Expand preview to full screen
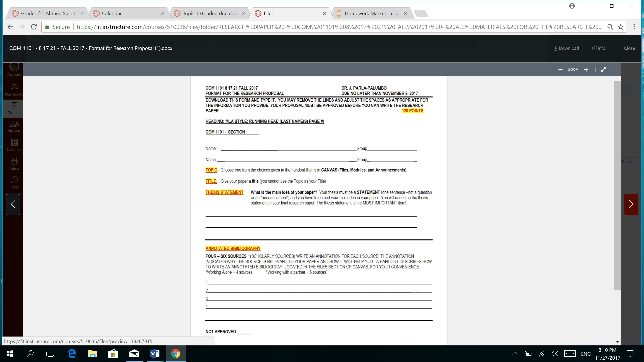This screenshot has height=362, width=644. pos(604,69)
